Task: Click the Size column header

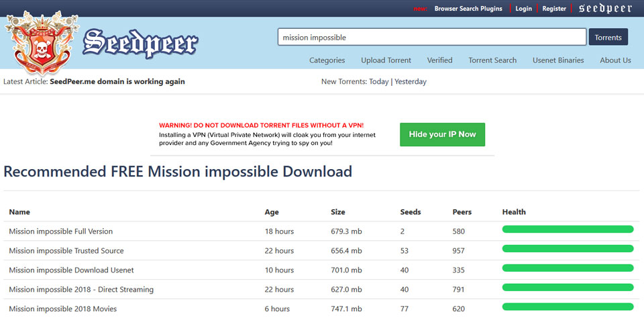Action: [337, 213]
